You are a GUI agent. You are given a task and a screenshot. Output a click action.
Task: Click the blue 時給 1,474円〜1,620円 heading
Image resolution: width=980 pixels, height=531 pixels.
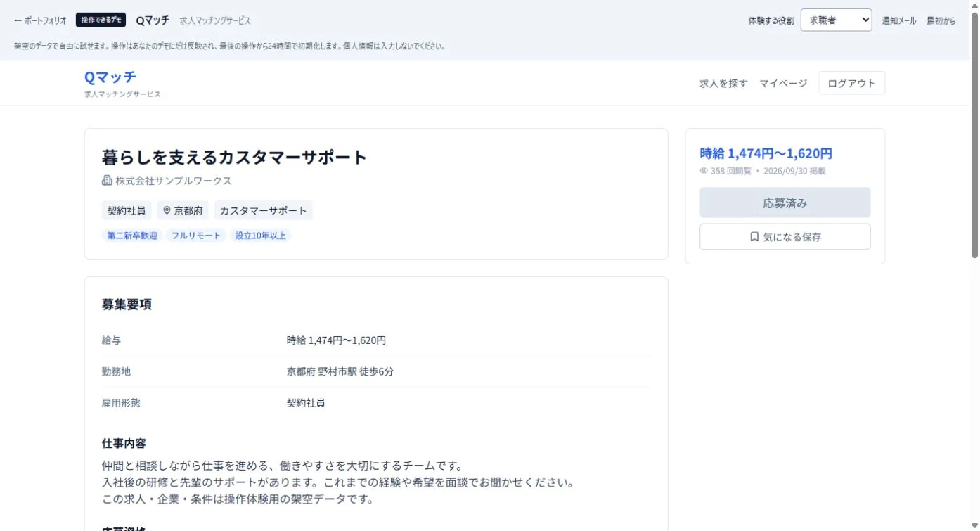[x=766, y=153]
